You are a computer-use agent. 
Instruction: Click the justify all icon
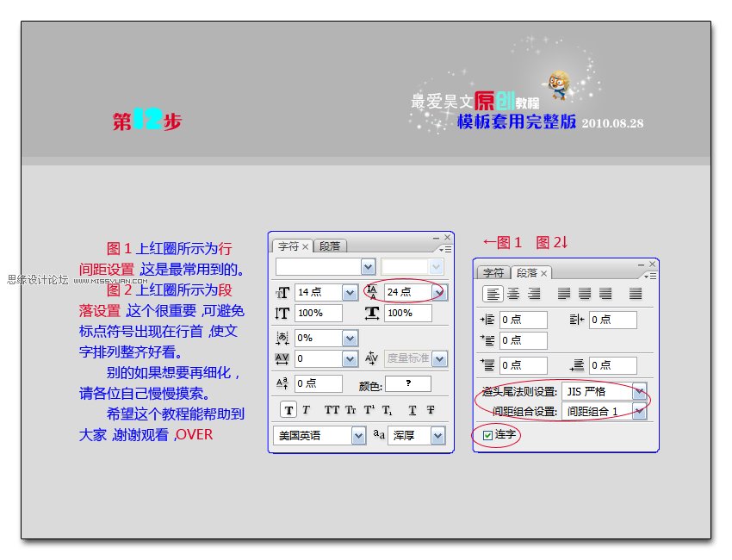(x=636, y=294)
